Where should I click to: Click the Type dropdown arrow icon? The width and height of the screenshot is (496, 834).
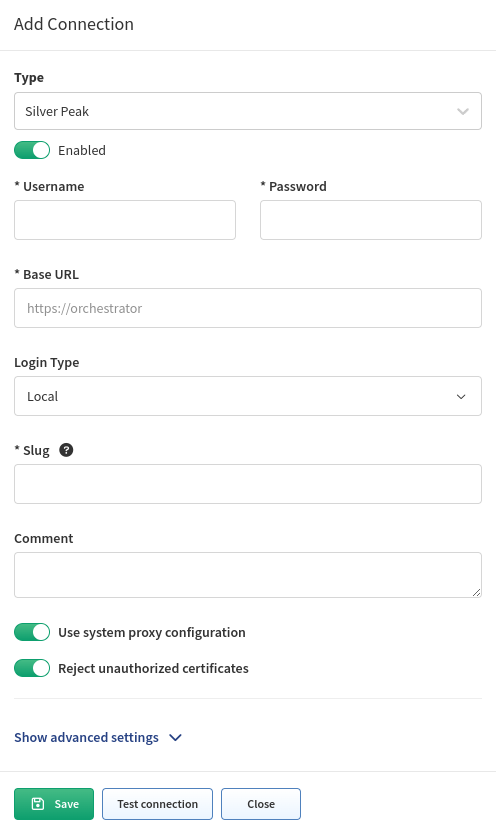pos(463,111)
